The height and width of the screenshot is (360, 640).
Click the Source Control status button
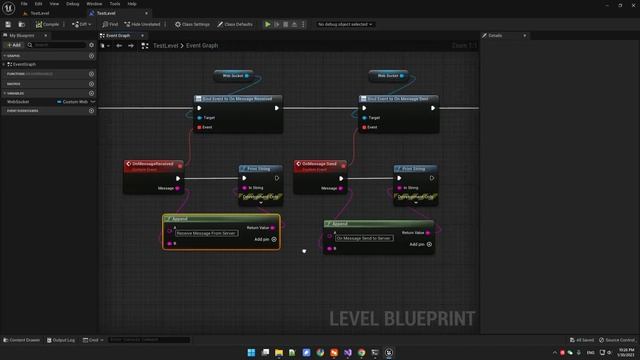pyautogui.click(x=617, y=340)
